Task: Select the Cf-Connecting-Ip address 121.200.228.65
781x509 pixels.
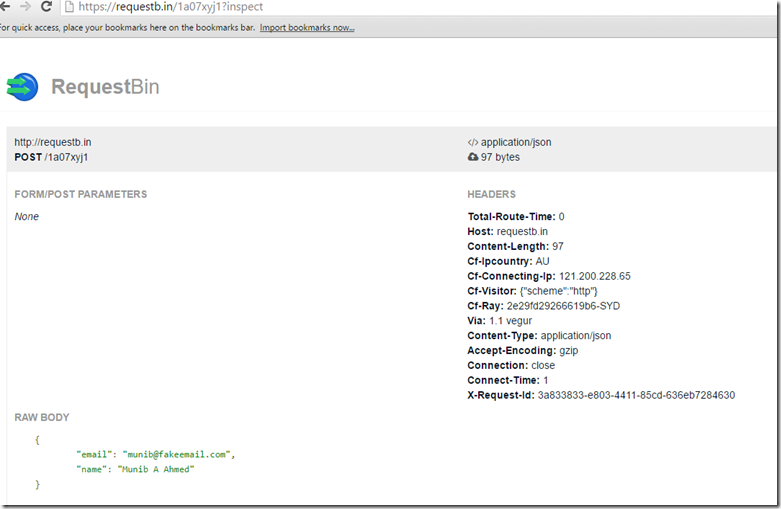Action: [x=595, y=276]
